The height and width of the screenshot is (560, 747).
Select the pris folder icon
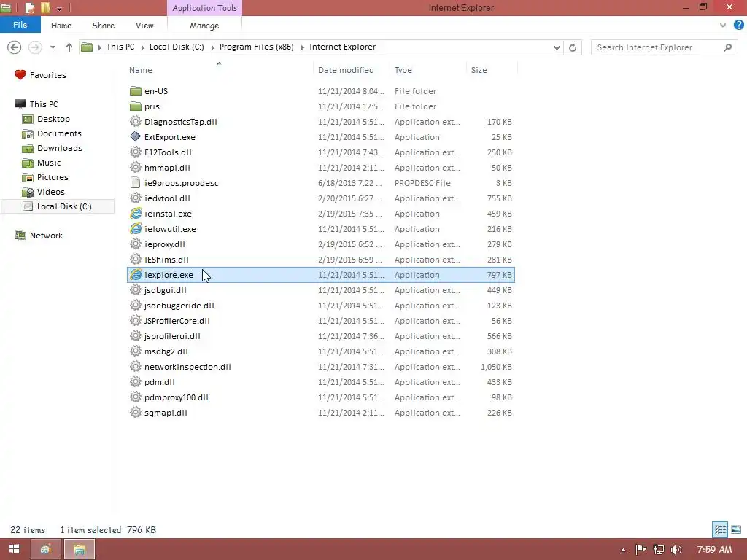coord(136,106)
